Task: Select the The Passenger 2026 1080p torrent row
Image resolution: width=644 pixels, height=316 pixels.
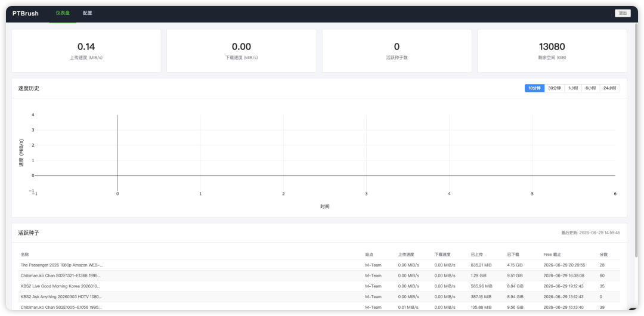Action: [319, 265]
